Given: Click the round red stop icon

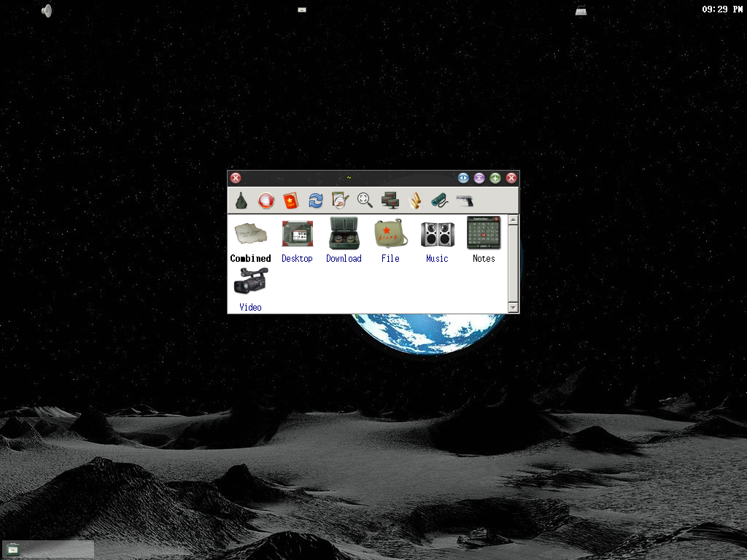Looking at the screenshot, I should point(266,201).
